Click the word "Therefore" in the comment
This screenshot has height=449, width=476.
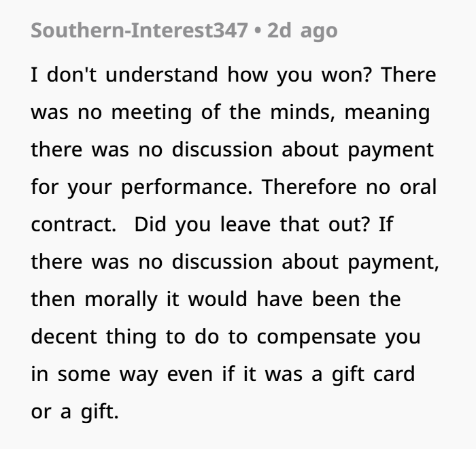(309, 187)
